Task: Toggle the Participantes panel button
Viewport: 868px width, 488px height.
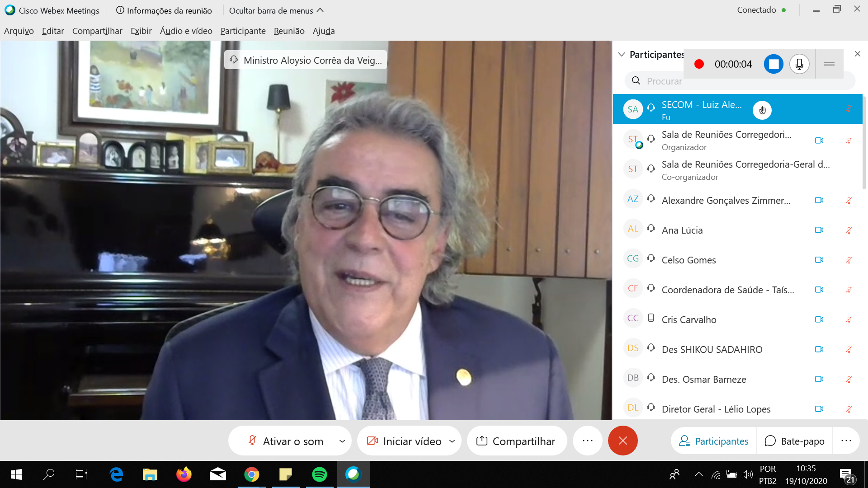Action: [x=714, y=441]
